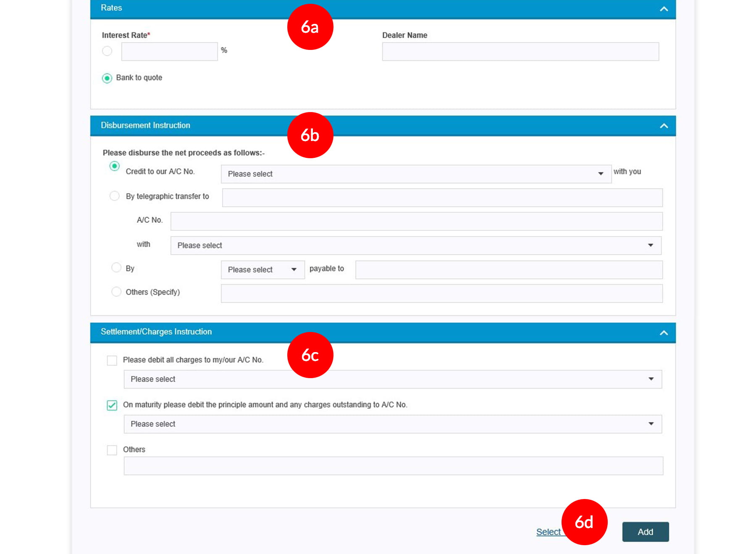Collapse the Settlement/Charges Instruction section
This screenshot has height=554, width=756.
point(664,333)
